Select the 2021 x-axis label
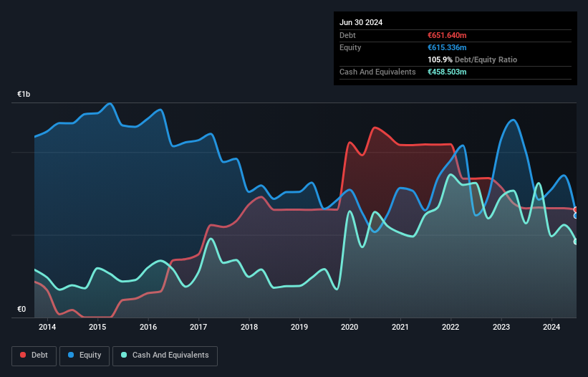 [400, 327]
